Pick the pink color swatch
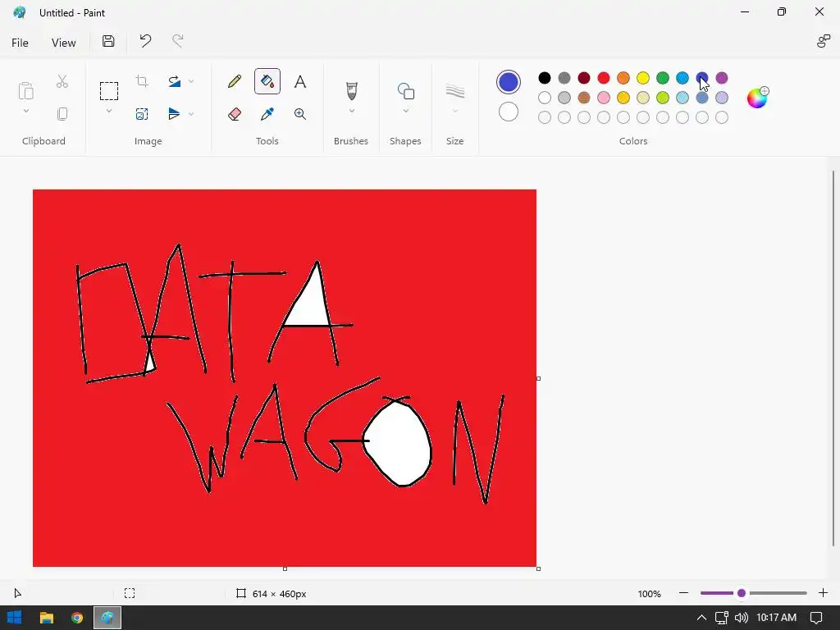The image size is (840, 630). coord(604,98)
